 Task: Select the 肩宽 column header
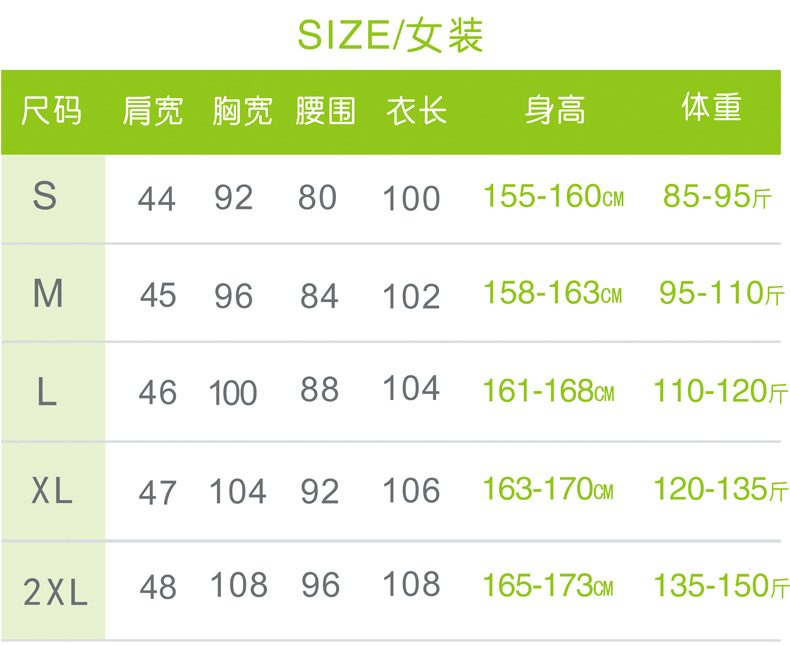[153, 110]
